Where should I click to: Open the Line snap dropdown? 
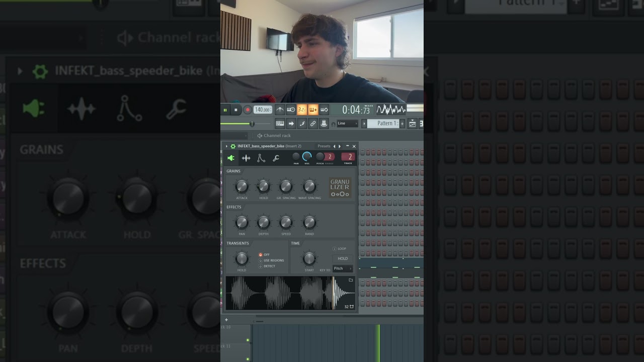pyautogui.click(x=348, y=123)
